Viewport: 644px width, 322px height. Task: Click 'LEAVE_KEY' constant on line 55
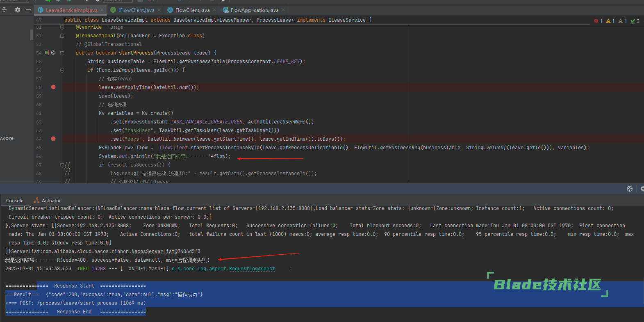coord(287,62)
